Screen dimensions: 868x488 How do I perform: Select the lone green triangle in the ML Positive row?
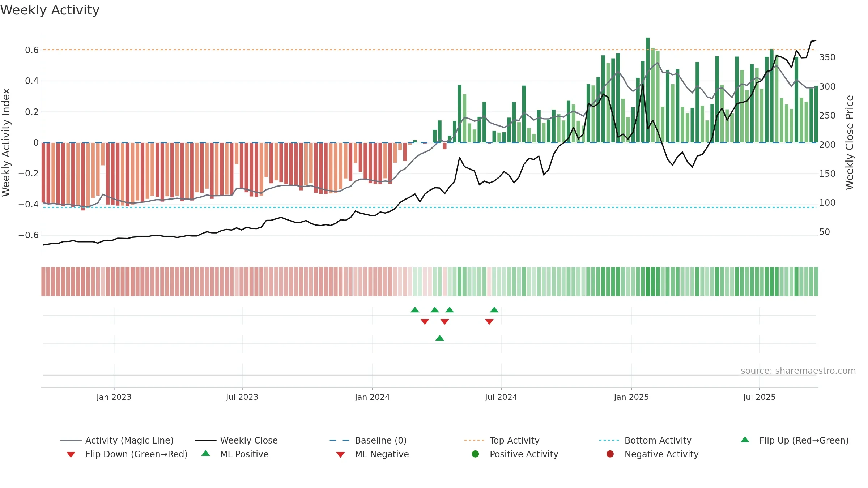point(440,338)
